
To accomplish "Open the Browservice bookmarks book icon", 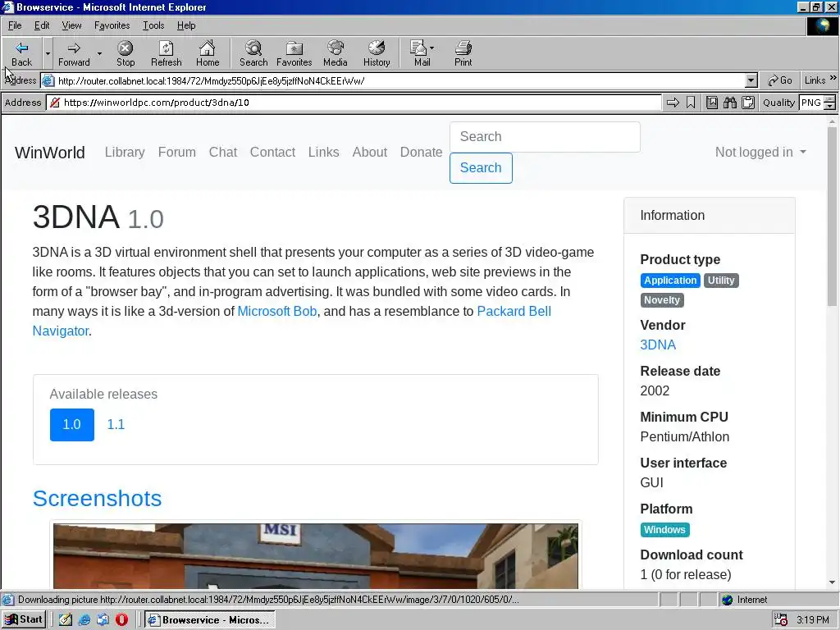I will pos(711,103).
